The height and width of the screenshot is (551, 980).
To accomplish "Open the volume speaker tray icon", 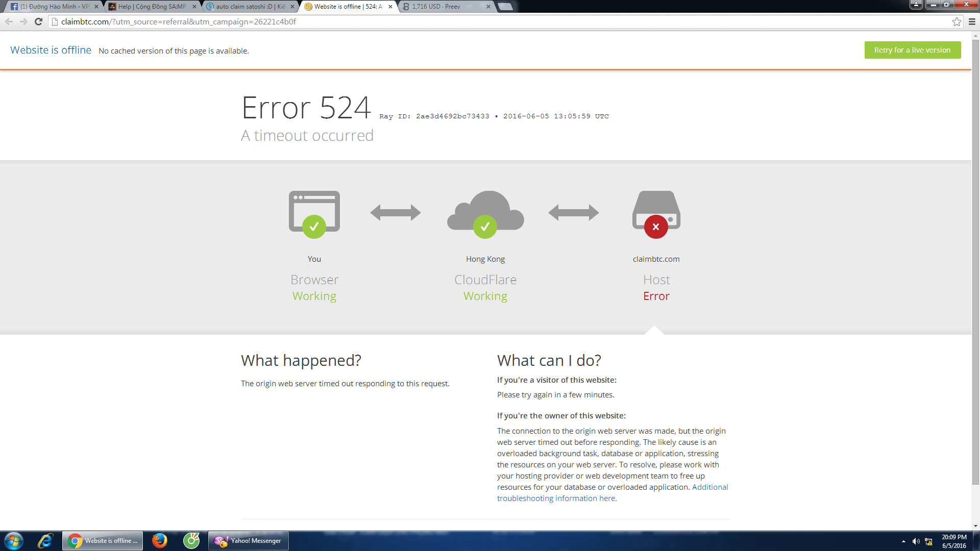I will pyautogui.click(x=916, y=541).
